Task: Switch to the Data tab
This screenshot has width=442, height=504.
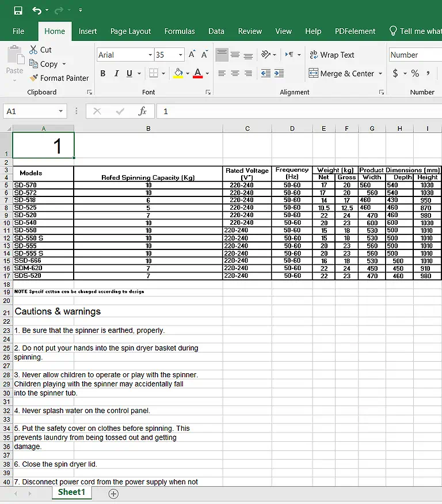Action: [216, 31]
